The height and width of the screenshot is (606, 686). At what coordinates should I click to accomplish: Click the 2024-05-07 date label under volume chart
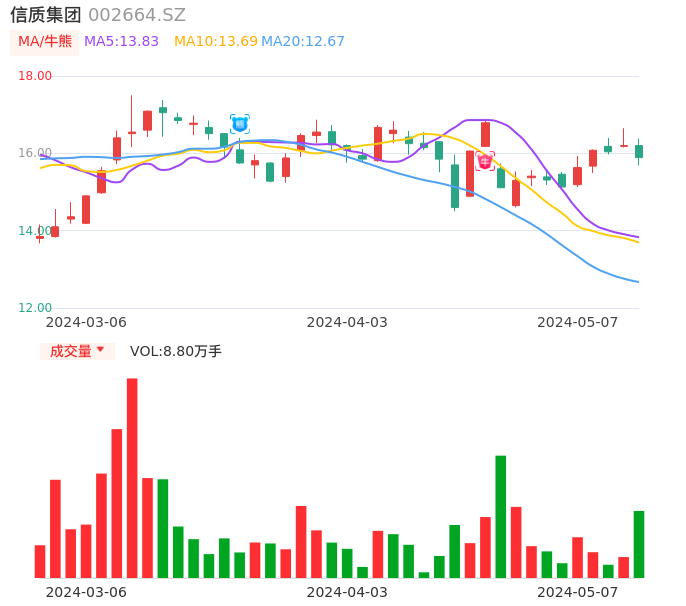[x=578, y=592]
